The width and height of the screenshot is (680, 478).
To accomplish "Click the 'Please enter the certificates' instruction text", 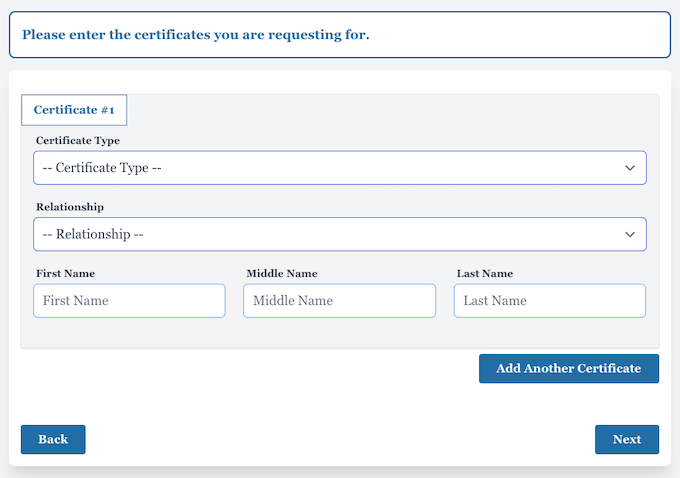I will click(x=196, y=35).
